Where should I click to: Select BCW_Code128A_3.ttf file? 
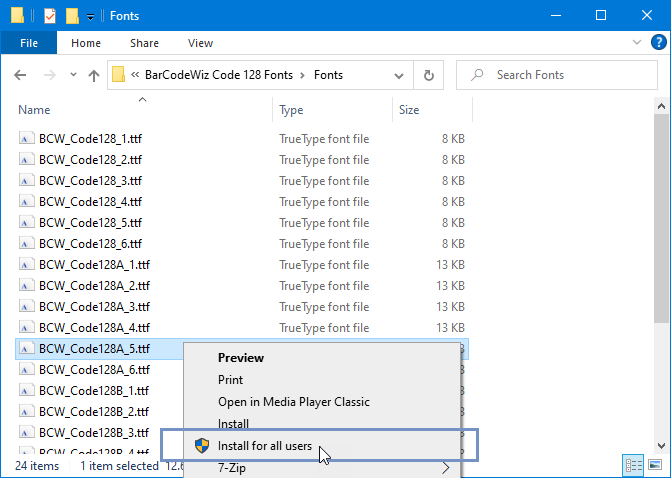pos(94,306)
